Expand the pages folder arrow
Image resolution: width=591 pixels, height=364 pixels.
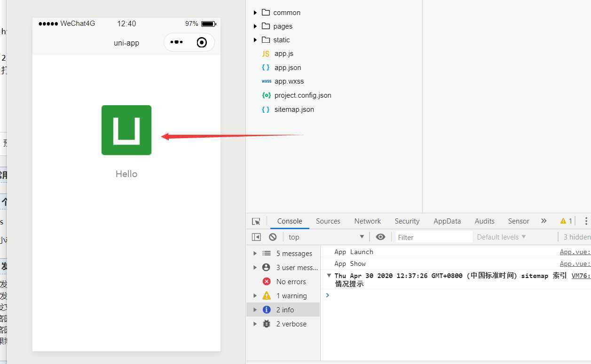click(255, 26)
